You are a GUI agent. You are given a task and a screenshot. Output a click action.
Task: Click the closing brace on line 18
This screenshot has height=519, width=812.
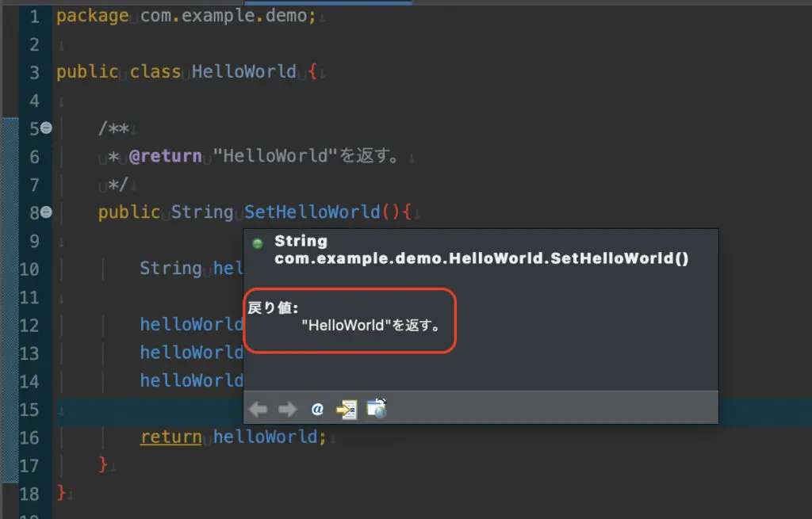(x=62, y=492)
